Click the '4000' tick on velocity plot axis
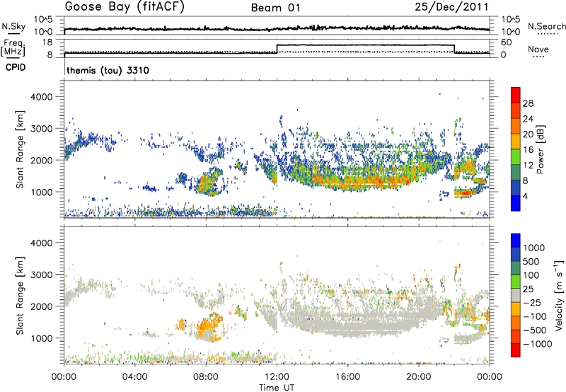The height and width of the screenshot is (392, 566). pos(41,243)
